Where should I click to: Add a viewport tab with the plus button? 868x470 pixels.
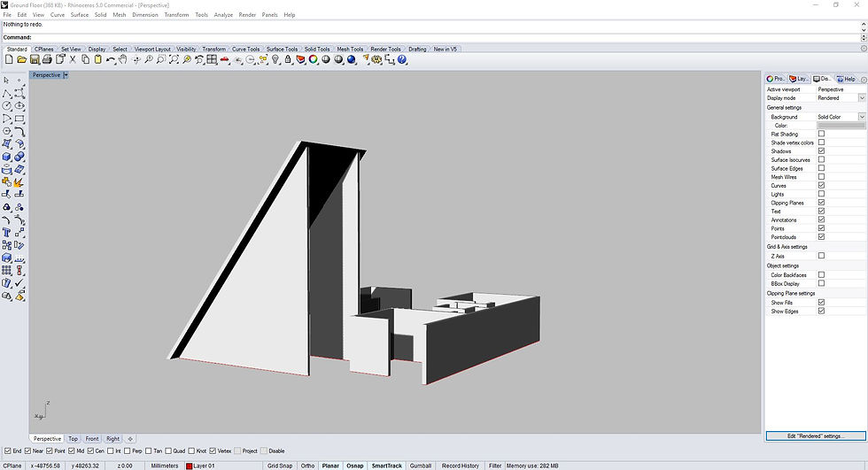tap(130, 439)
